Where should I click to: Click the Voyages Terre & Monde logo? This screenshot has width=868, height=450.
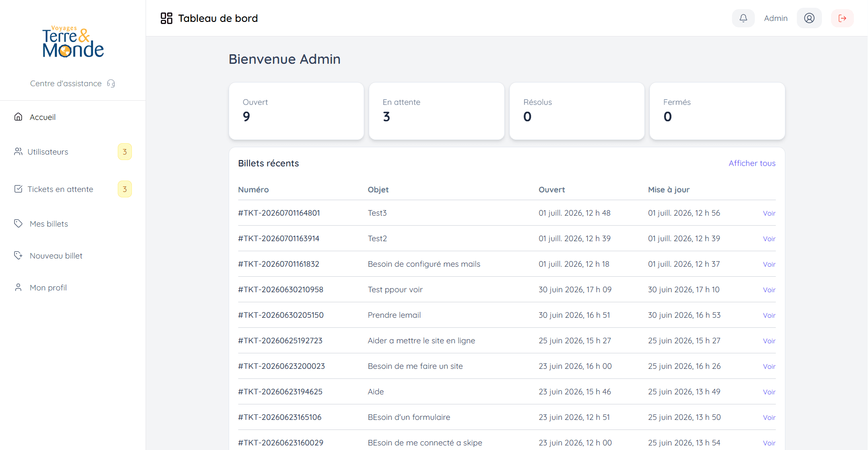tap(73, 42)
